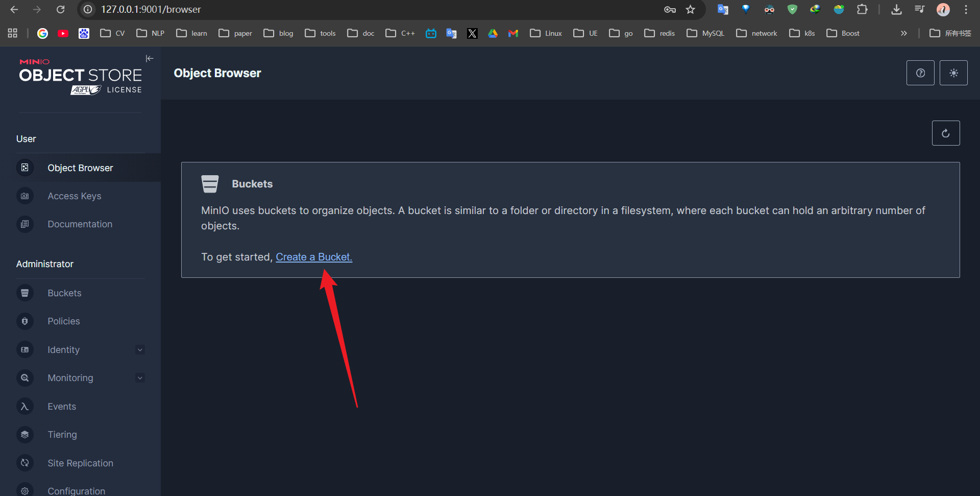Image resolution: width=980 pixels, height=496 pixels.
Task: Open the browser downloads icon
Action: tap(896, 9)
